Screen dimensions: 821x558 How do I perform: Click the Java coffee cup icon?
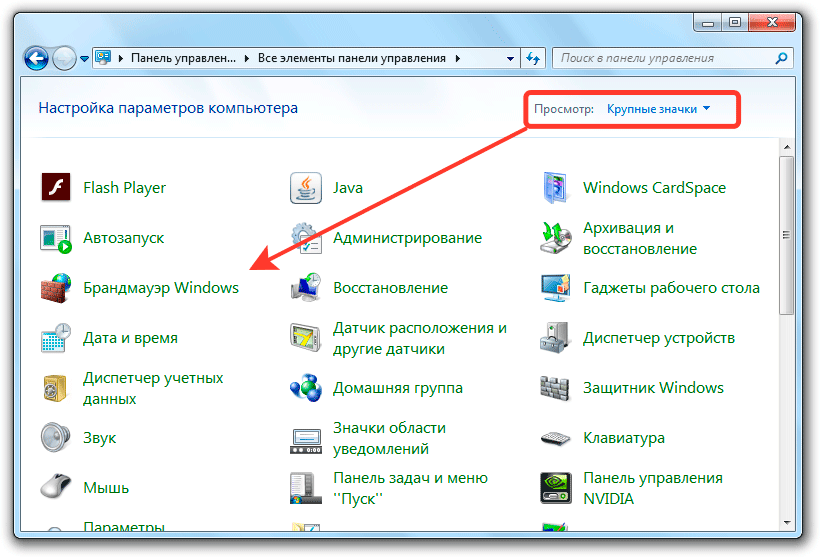tap(306, 187)
